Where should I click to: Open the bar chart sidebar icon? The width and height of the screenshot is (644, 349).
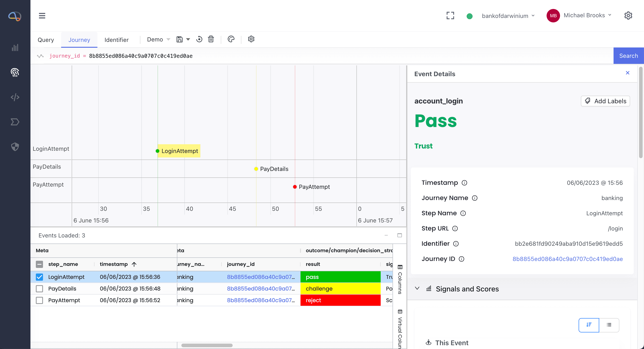tap(15, 48)
